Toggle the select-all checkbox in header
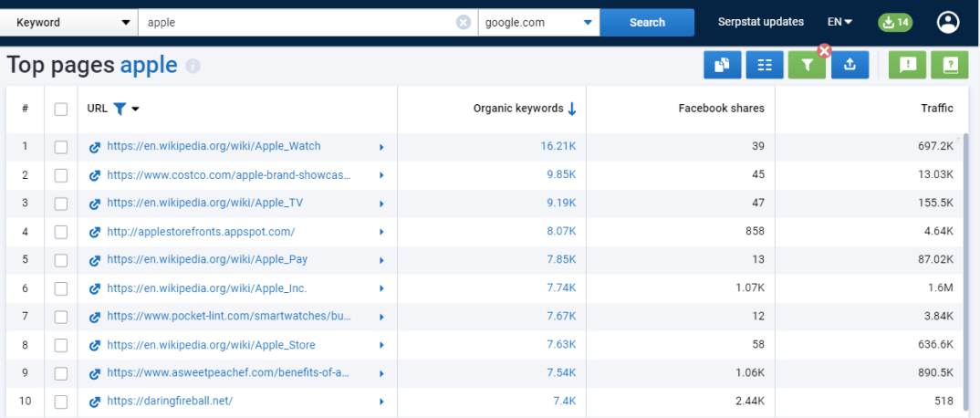Image resolution: width=980 pixels, height=418 pixels. point(60,110)
